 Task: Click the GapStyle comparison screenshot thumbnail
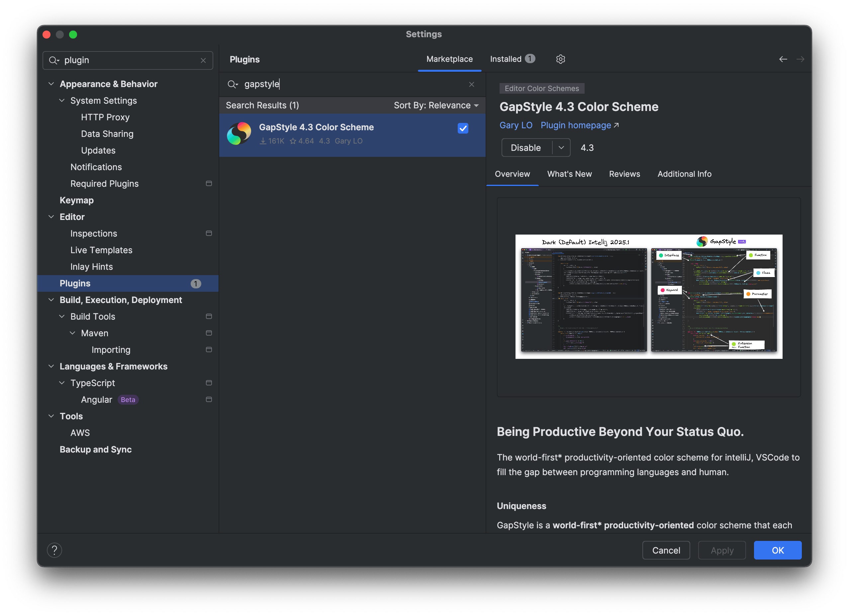coord(649,297)
